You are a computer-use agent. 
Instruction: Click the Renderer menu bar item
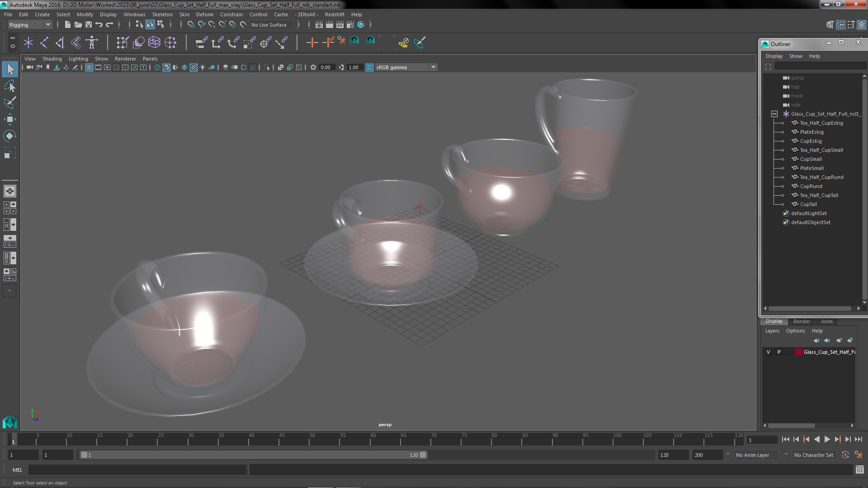[125, 58]
